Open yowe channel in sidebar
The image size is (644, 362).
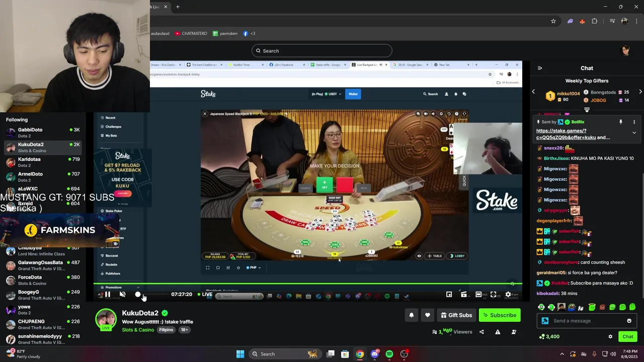point(43,309)
